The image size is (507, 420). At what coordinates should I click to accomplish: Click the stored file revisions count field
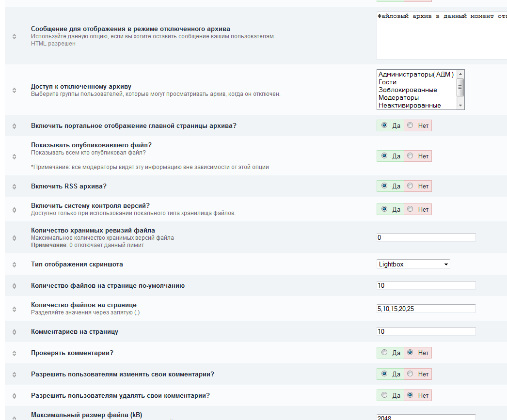(426, 237)
